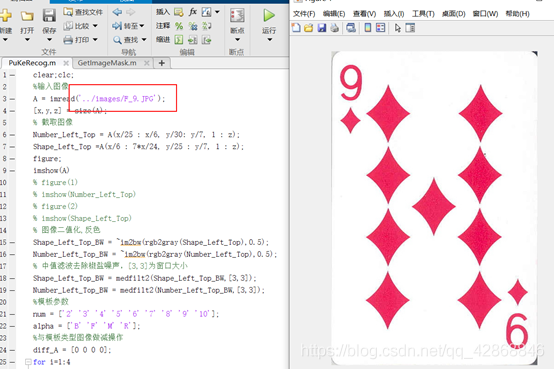Click the Open File icon in Figure toolbar
Screen dimensions: 554x369
tap(309, 28)
